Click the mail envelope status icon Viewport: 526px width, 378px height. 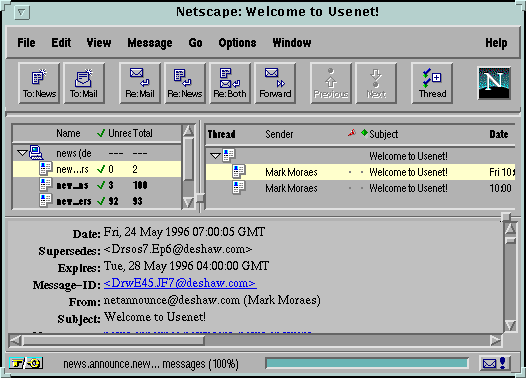pos(495,363)
